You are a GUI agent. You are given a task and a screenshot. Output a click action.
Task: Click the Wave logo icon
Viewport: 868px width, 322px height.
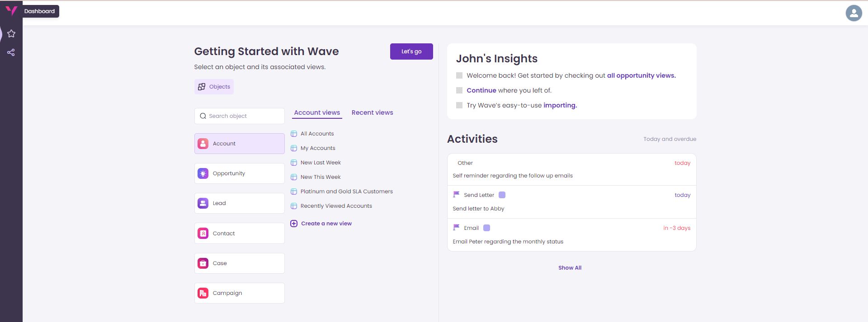tap(11, 10)
